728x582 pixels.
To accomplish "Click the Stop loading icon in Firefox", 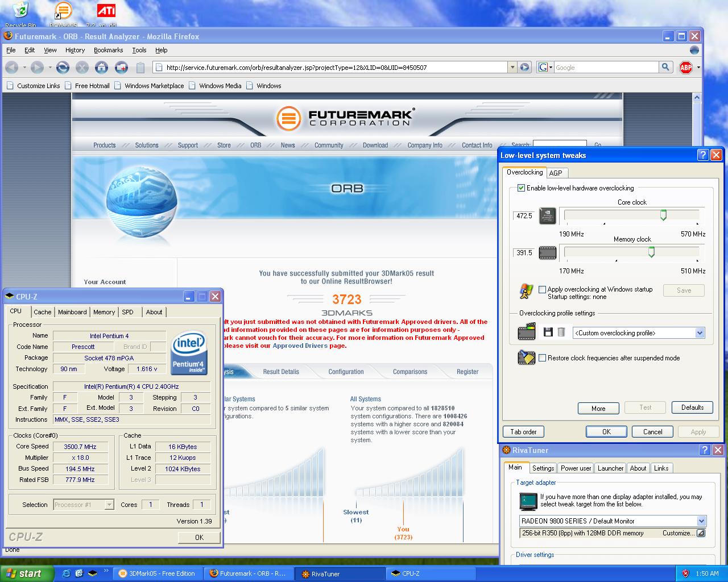I will (x=82, y=68).
